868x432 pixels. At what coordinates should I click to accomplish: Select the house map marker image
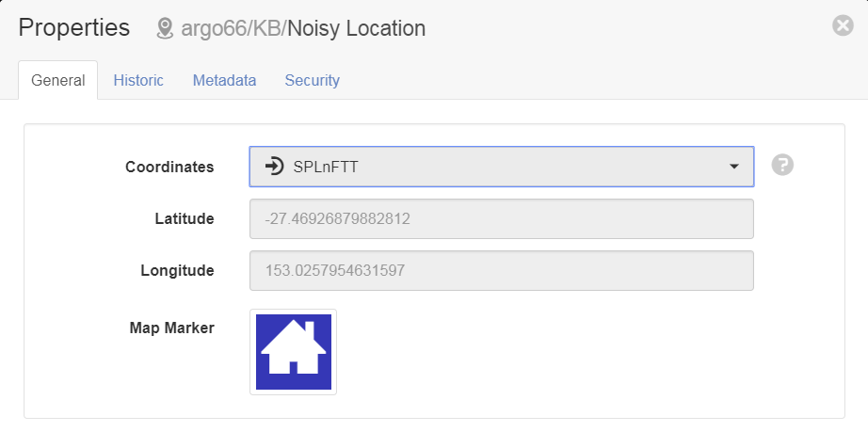coord(294,352)
